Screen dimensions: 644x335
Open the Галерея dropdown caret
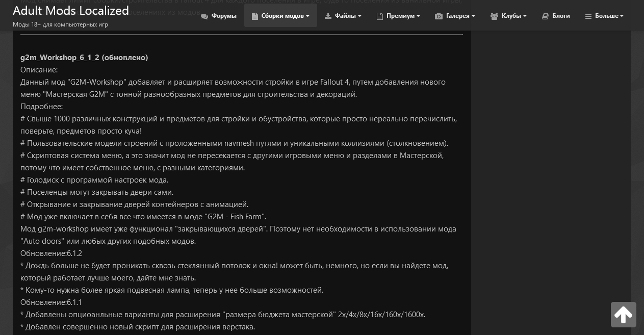tap(473, 16)
